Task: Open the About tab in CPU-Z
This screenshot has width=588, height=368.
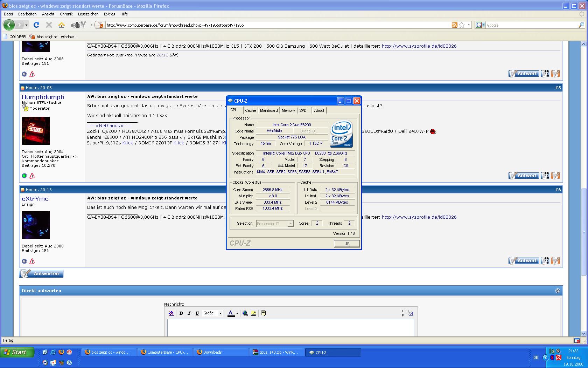Action: tap(319, 110)
